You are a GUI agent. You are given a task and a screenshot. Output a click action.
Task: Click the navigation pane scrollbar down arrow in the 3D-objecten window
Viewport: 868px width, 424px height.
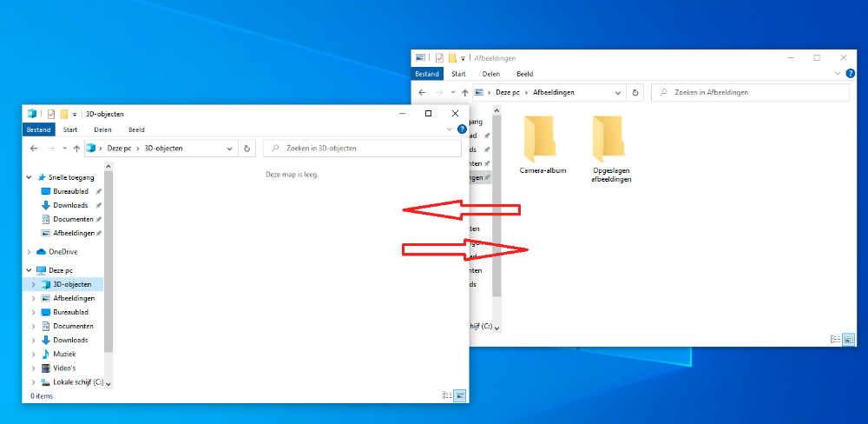[108, 382]
